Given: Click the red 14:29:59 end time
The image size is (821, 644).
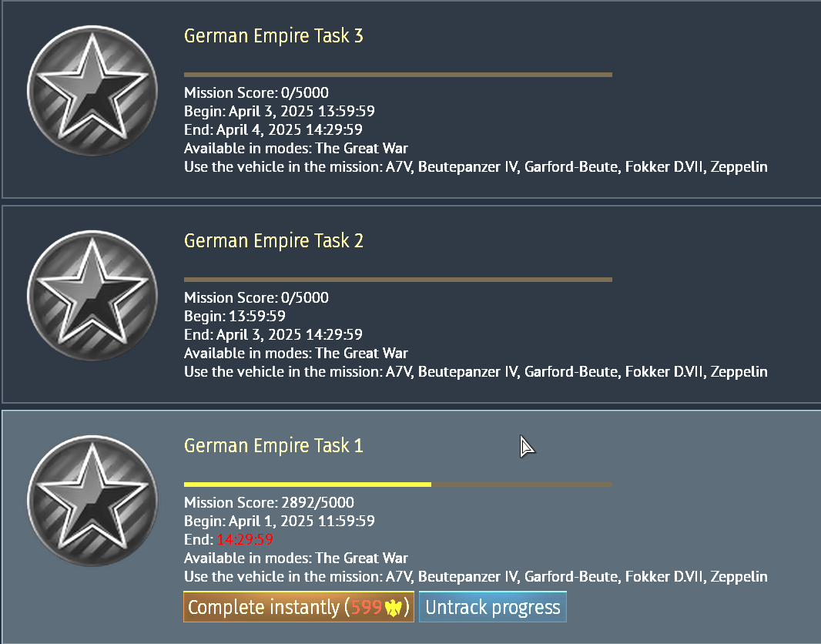Looking at the screenshot, I should coord(245,540).
